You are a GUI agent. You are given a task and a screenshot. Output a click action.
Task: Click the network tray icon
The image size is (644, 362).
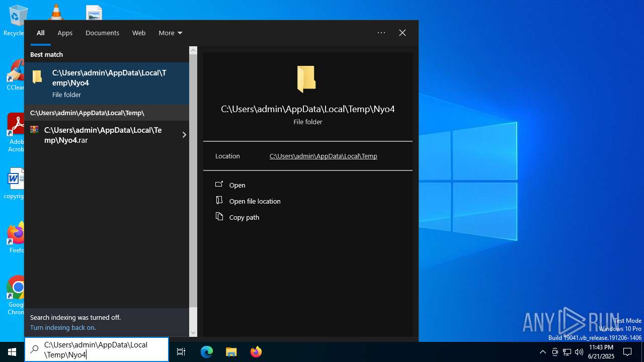(567, 352)
